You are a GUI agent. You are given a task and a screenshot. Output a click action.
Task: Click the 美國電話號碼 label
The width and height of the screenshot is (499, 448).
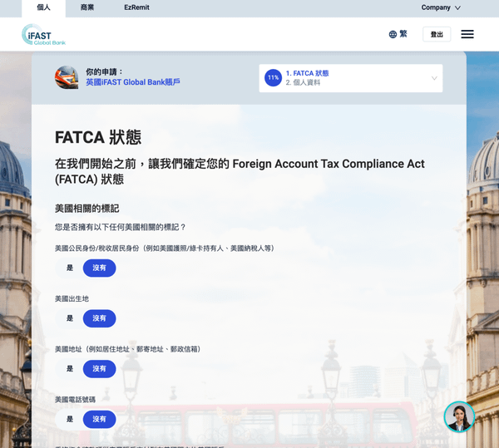point(75,400)
